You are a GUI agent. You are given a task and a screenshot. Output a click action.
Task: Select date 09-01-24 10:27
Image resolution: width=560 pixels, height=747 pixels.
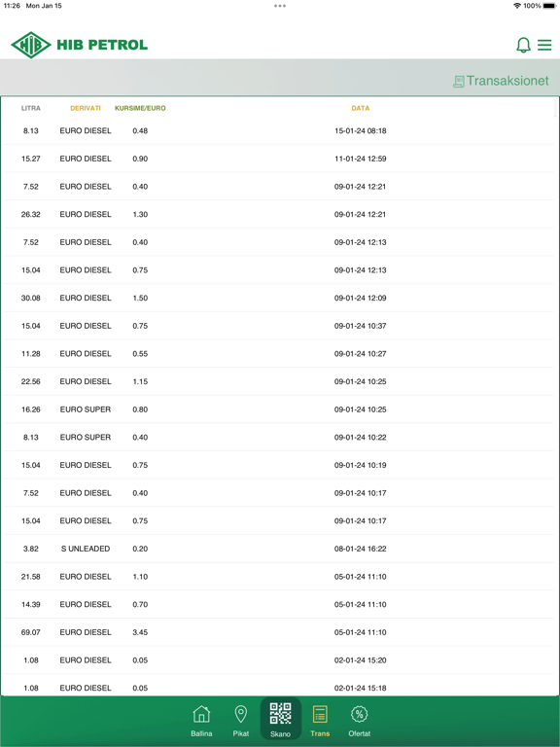361,353
